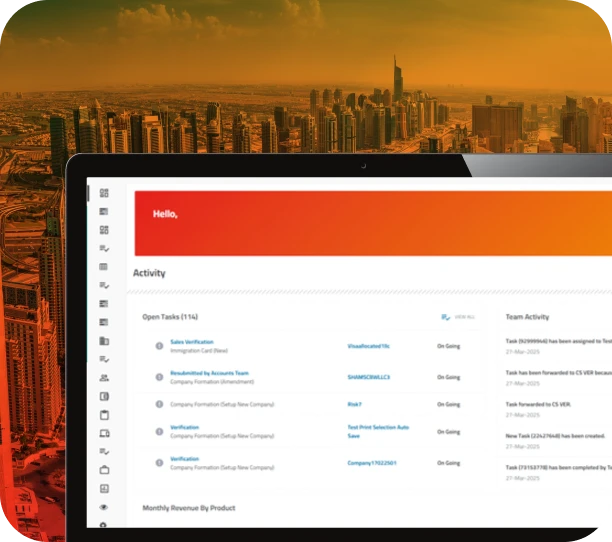The image size is (612, 542).
Task: Open the briefcase icon in the sidebar
Action: point(104,470)
